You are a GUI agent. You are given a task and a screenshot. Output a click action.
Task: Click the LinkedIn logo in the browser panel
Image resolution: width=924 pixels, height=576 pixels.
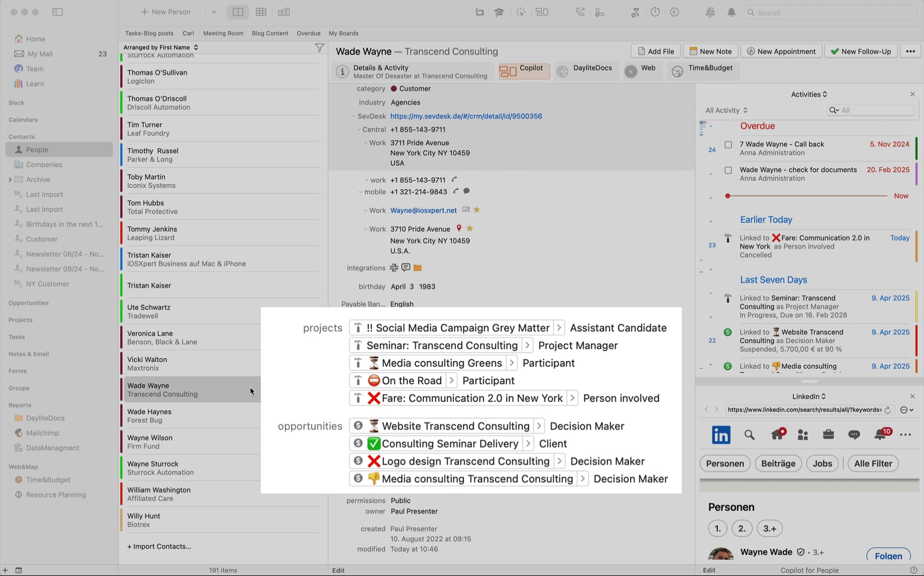[721, 435]
